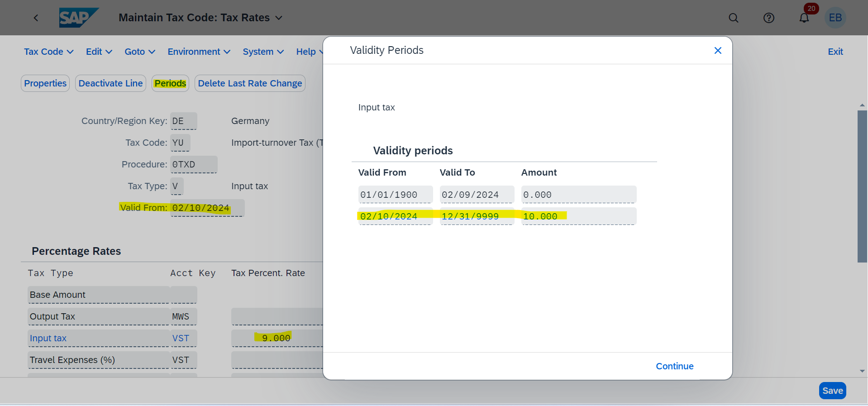Select Valid To cell 02/09/2024

pos(477,195)
